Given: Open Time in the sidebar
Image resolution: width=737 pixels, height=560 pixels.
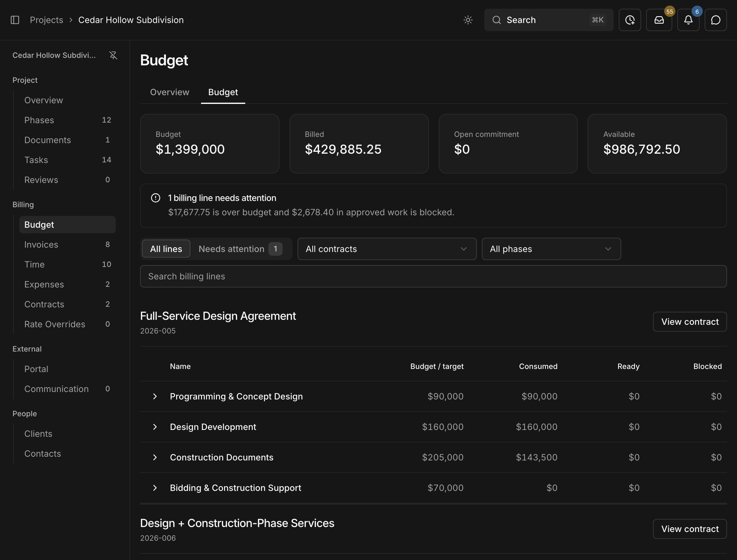Looking at the screenshot, I should click(x=67, y=265).
